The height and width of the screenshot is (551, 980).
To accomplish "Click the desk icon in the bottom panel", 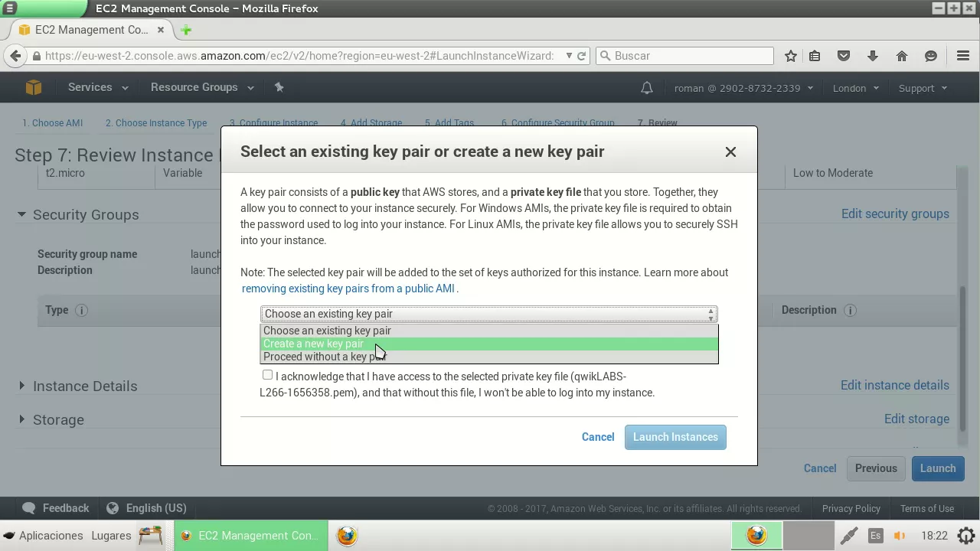I will pyautogui.click(x=150, y=535).
